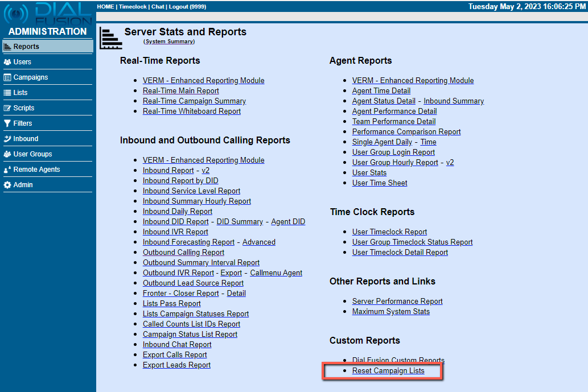Screen dimensions: 588x392
Task: Open the Export Leads Report
Action: coord(176,365)
